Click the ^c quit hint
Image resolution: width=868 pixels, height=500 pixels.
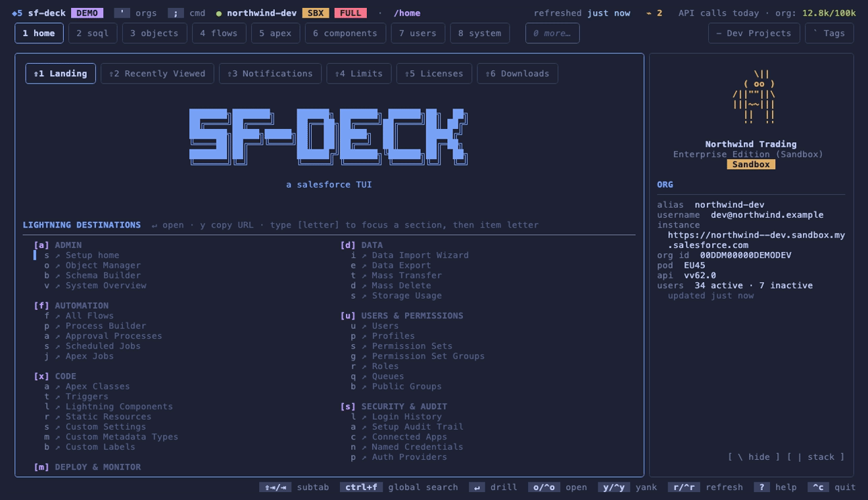[x=832, y=488]
